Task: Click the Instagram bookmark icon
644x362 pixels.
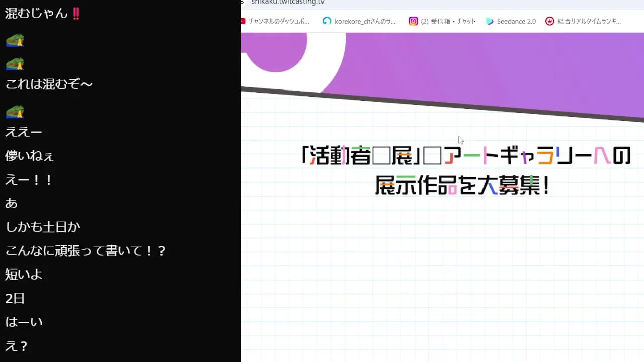Action: click(413, 21)
